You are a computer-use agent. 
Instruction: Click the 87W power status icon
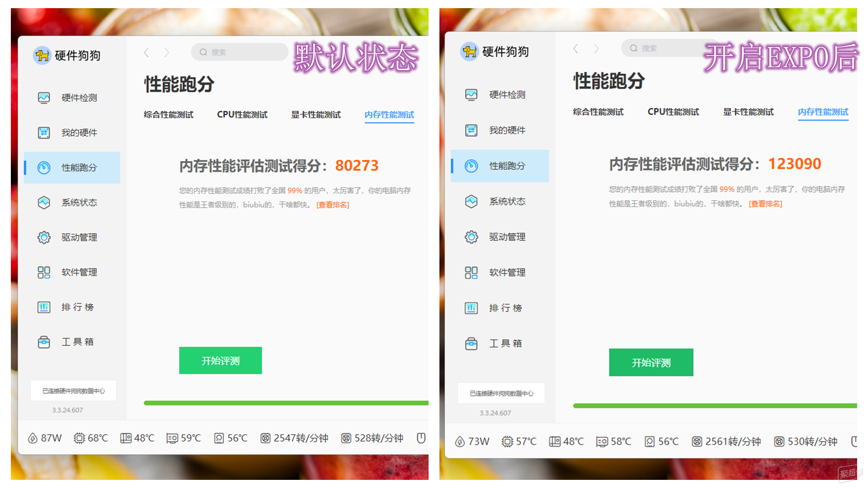point(33,438)
